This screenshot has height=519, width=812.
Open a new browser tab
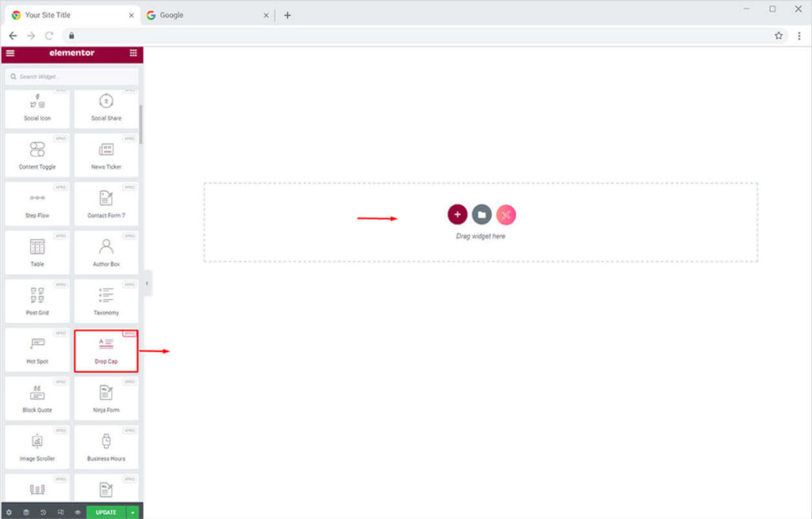[x=287, y=15]
